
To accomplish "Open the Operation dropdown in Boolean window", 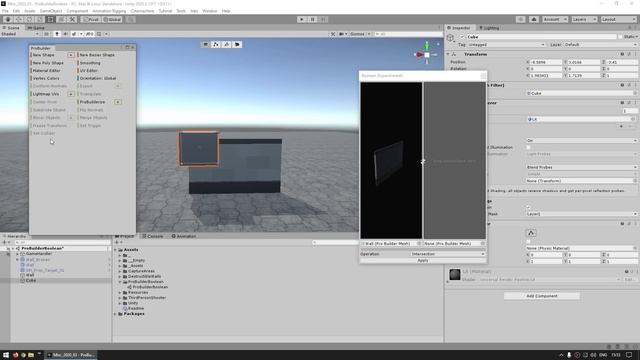I will click(x=448, y=254).
